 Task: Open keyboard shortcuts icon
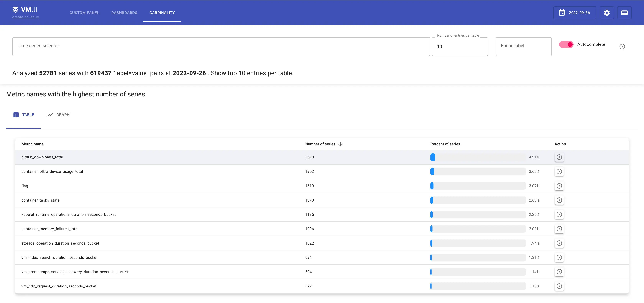(x=624, y=12)
